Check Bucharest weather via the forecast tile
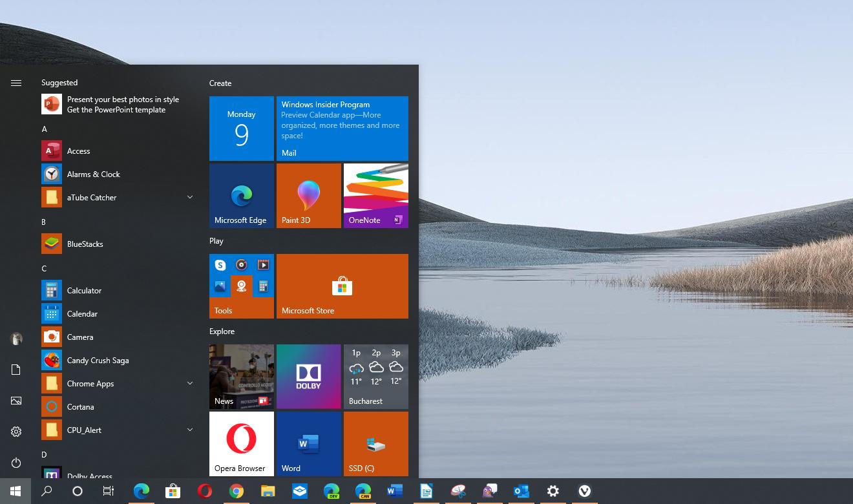 point(375,377)
